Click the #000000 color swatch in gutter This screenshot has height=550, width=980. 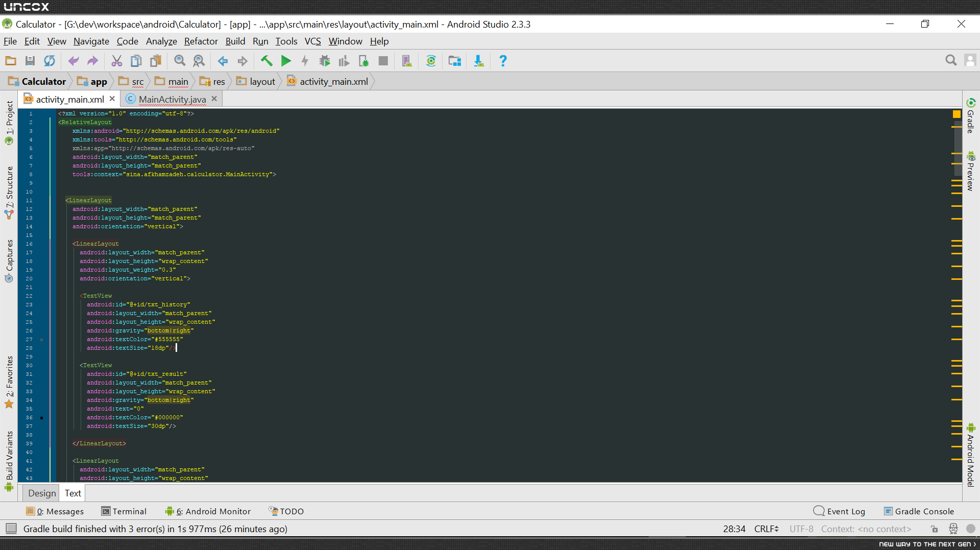[x=42, y=418]
